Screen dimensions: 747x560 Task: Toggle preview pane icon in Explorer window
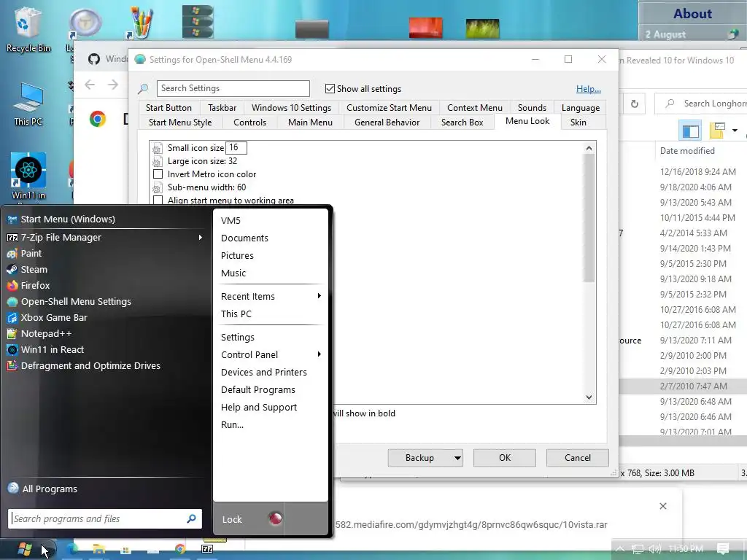690,131
